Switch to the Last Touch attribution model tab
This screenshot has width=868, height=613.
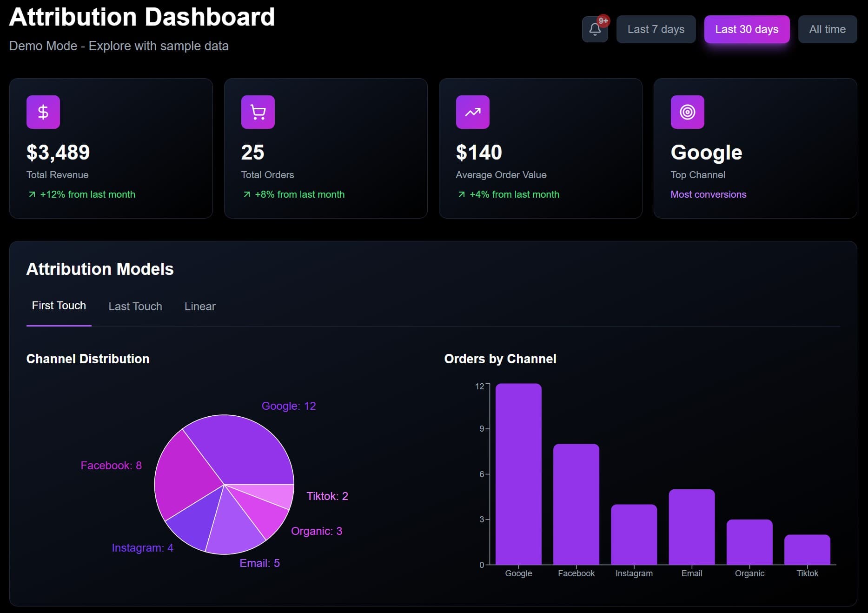point(135,306)
